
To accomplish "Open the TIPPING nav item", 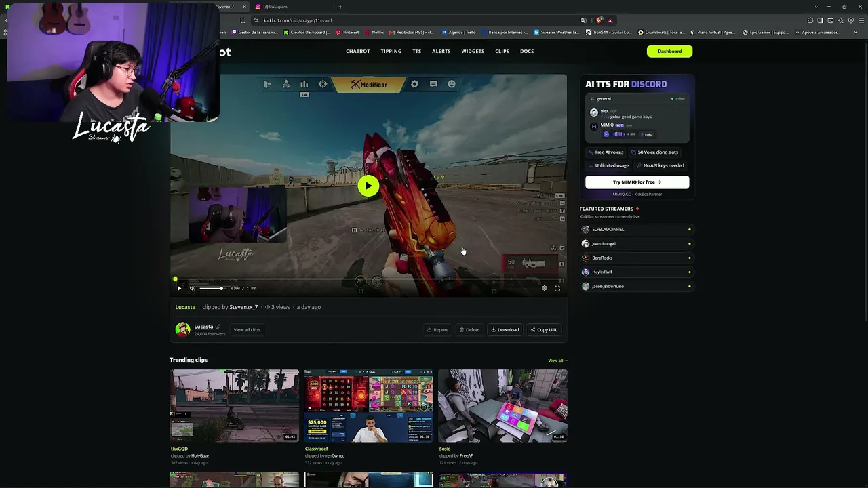I will coord(391,51).
